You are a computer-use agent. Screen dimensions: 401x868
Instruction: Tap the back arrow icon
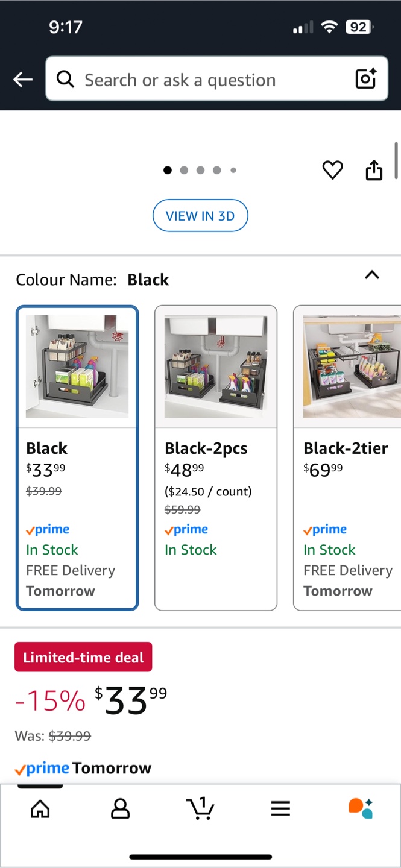[x=23, y=79]
